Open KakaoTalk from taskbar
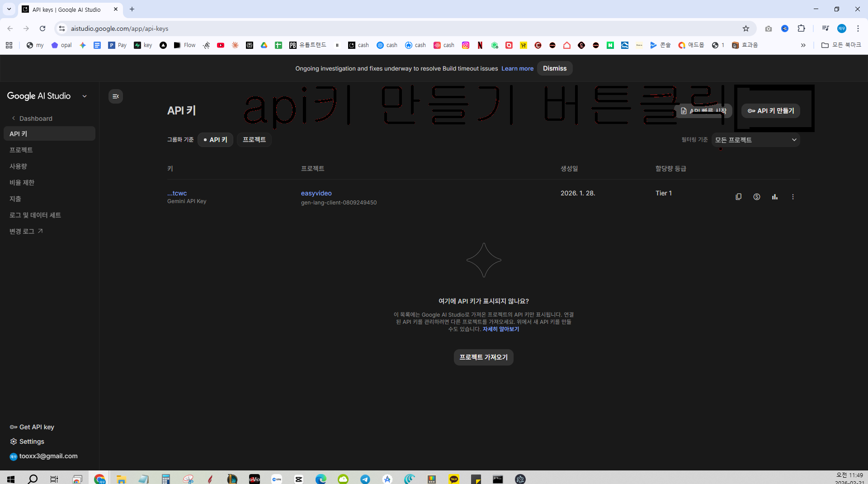This screenshot has width=868, height=484. click(x=454, y=479)
